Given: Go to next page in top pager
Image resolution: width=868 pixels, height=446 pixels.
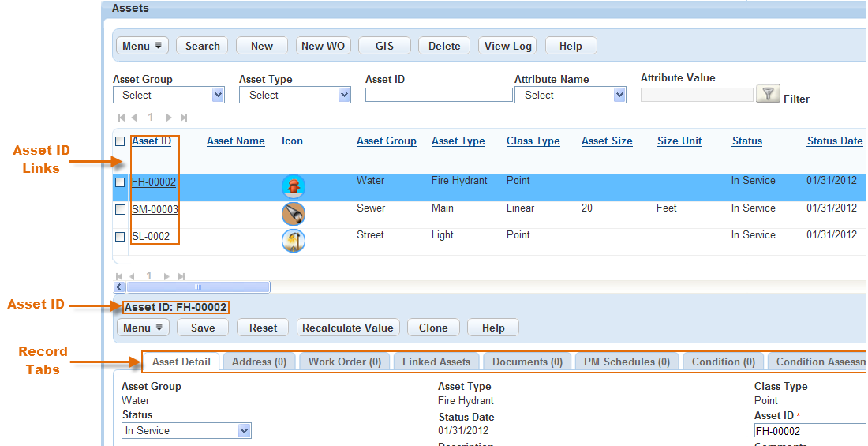Looking at the screenshot, I should point(169,118).
